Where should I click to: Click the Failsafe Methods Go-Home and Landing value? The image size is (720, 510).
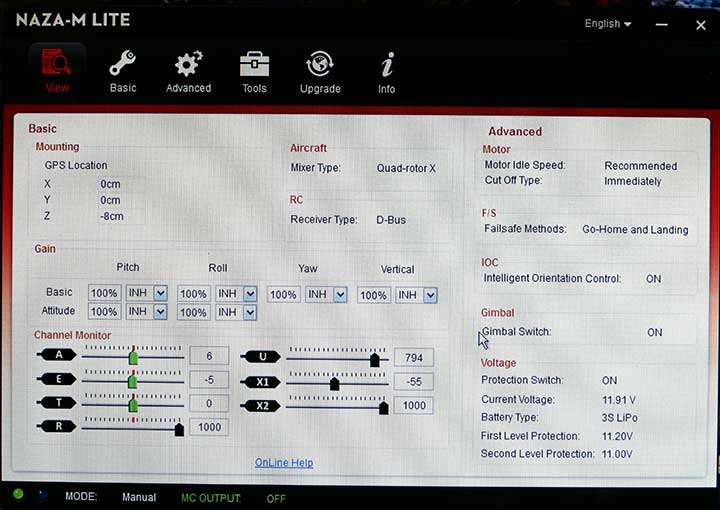pyautogui.click(x=635, y=229)
